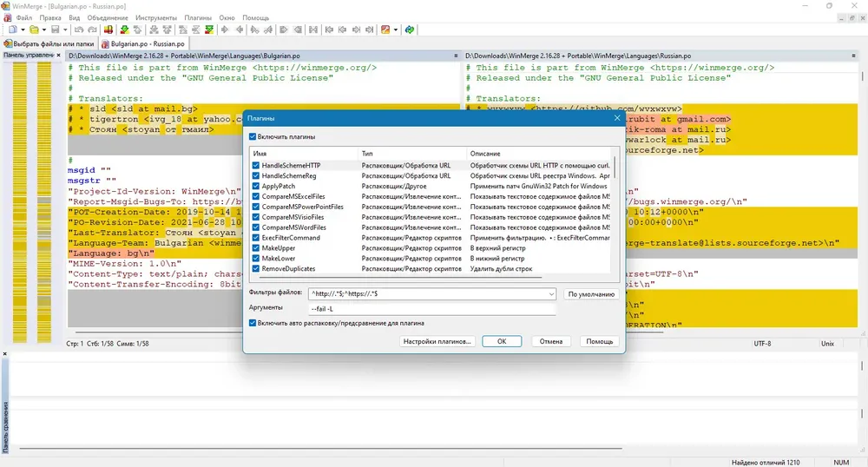
Task: Click the Описание column header
Action: pyautogui.click(x=540, y=154)
